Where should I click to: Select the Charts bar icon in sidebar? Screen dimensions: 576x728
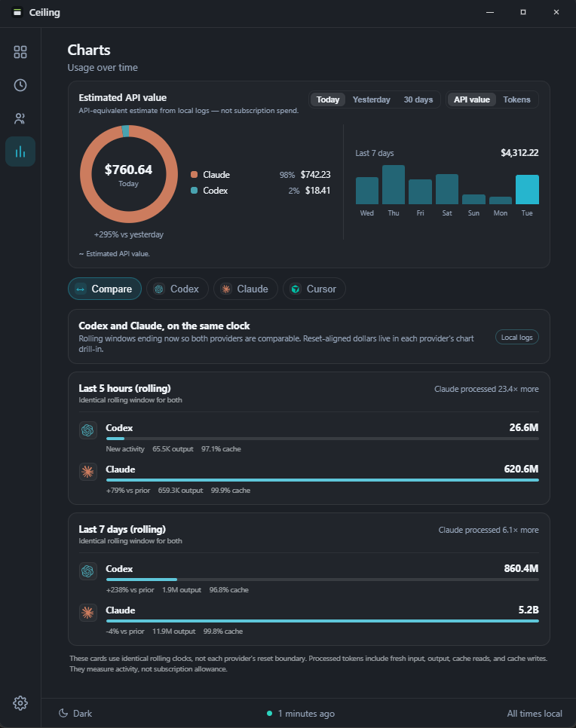(x=20, y=151)
